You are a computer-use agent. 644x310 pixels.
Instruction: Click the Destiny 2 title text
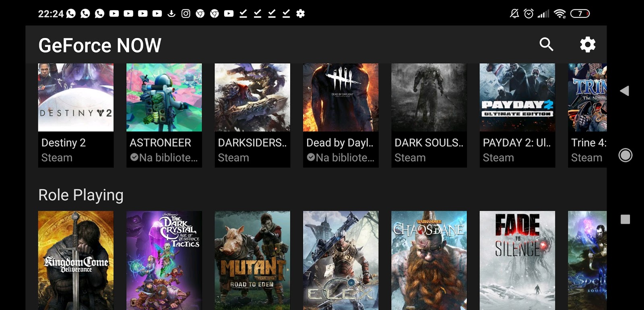point(64,143)
